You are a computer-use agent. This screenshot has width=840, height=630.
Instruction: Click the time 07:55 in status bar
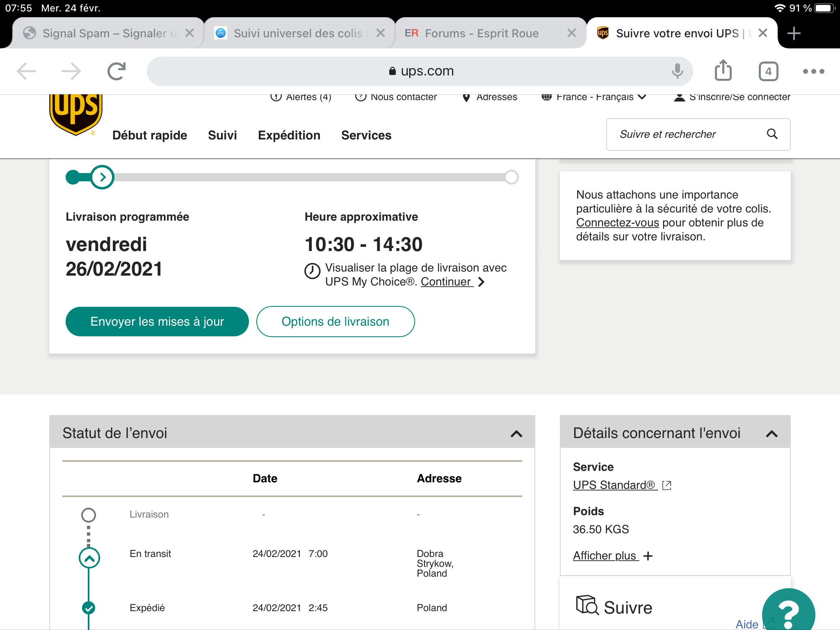[x=18, y=8]
